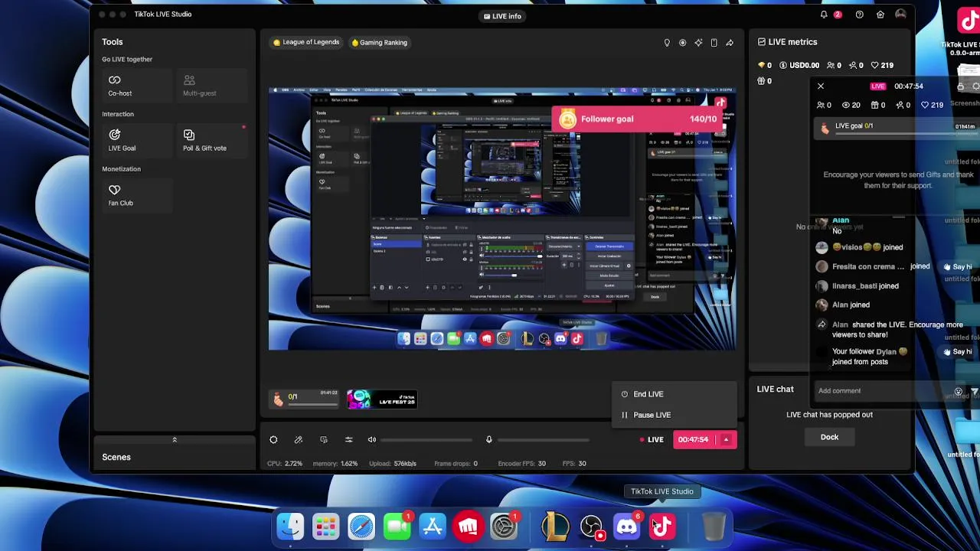Mute the speaker audio icon

372,439
